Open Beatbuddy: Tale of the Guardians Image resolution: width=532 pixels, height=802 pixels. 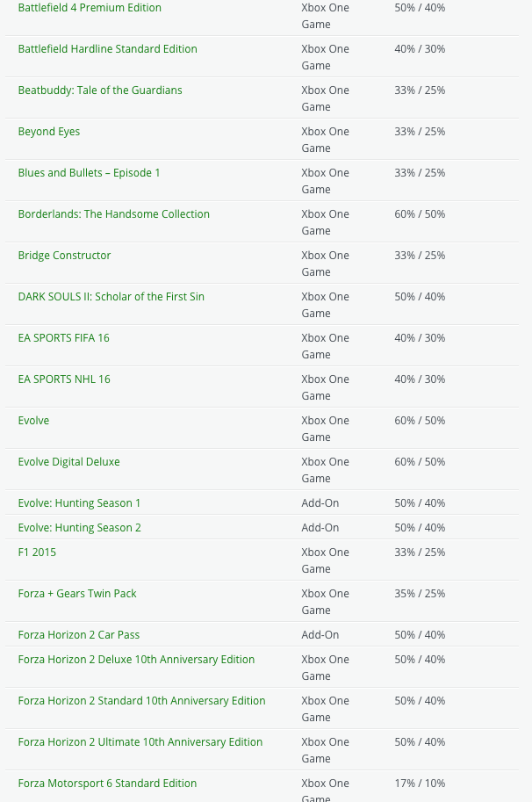point(100,90)
